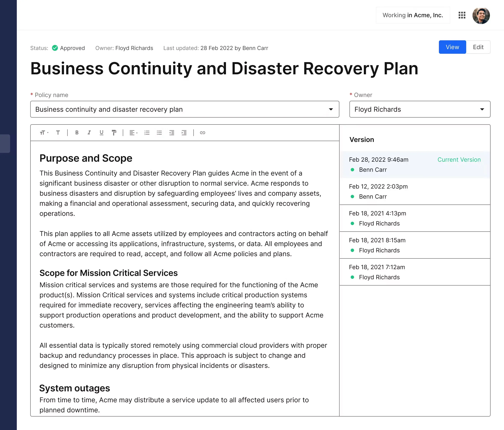
Task: Click the Working in Acme, Inc. button
Action: [413, 15]
